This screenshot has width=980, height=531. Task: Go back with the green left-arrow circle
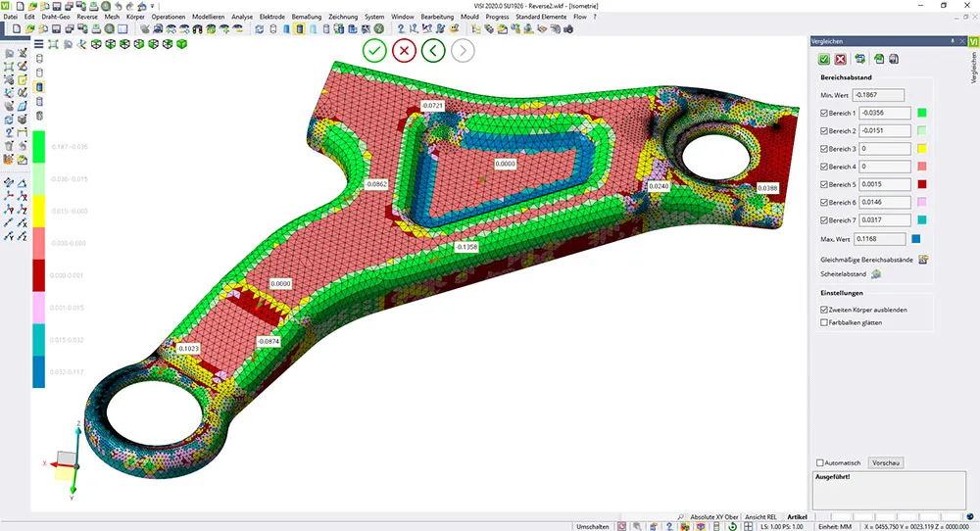click(x=433, y=51)
